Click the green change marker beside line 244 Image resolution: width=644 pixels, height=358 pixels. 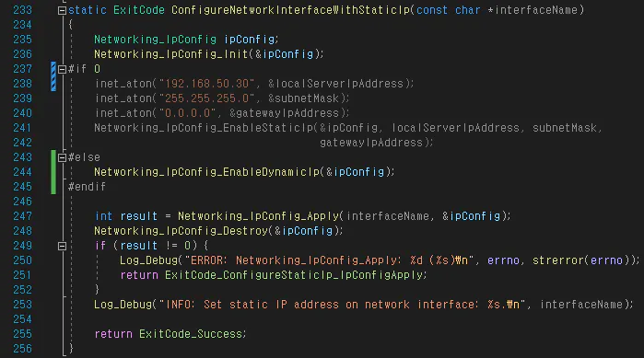click(x=53, y=172)
